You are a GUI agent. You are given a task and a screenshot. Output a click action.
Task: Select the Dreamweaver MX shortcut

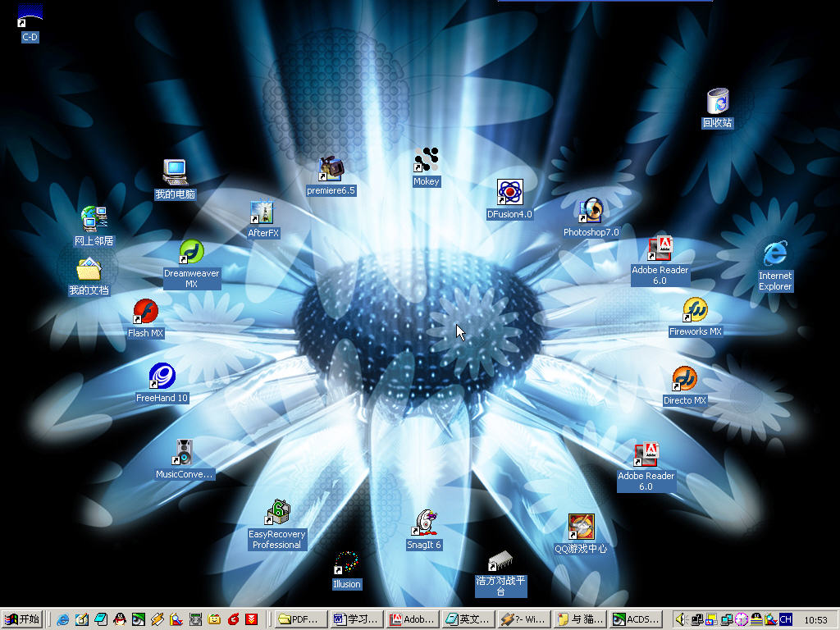tap(192, 265)
